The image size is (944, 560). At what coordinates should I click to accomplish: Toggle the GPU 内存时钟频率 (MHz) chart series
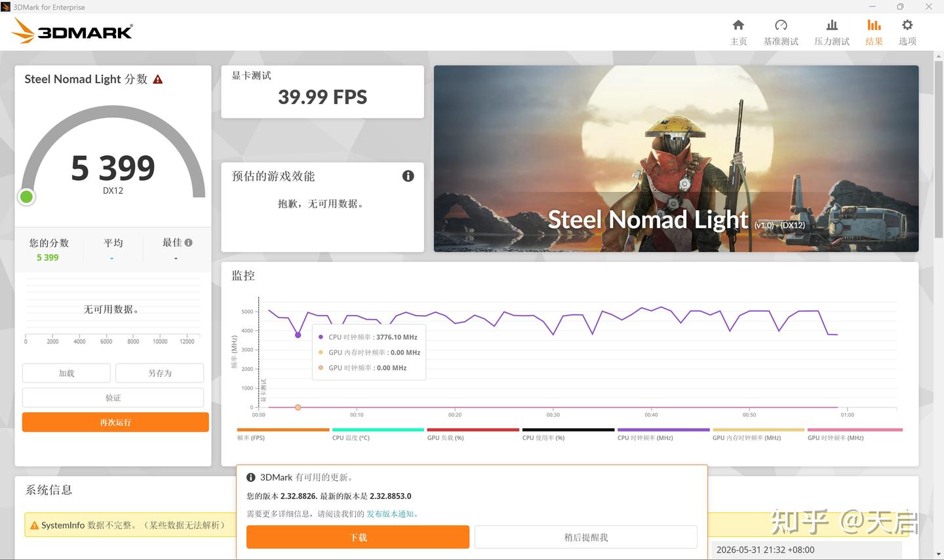[x=758, y=434]
